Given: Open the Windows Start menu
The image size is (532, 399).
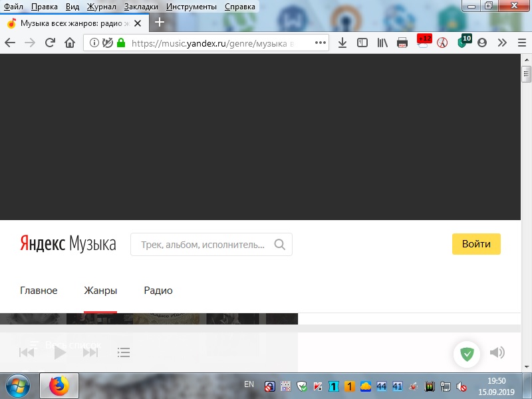Looking at the screenshot, I should [17, 386].
